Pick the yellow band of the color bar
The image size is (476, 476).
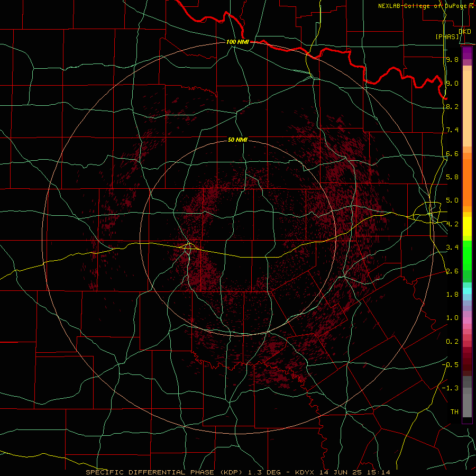[x=467, y=226]
